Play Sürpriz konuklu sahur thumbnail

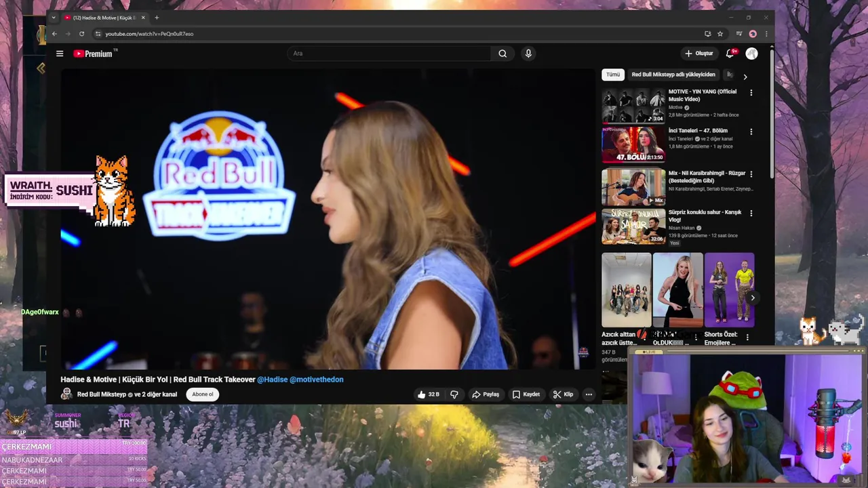[x=633, y=226]
